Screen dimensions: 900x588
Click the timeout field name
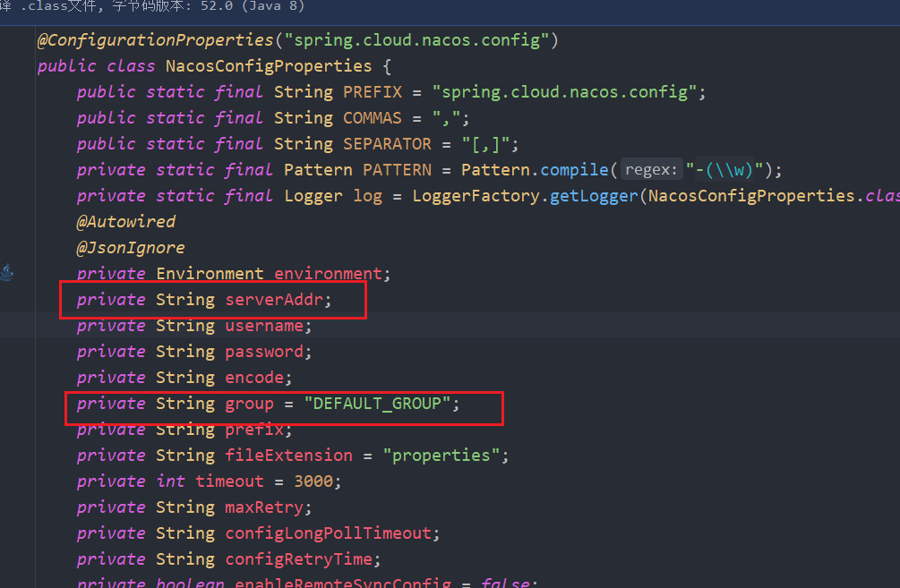click(x=229, y=481)
